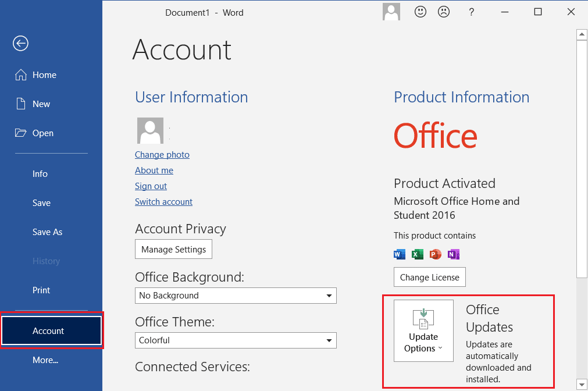Viewport: 588px width, 391px height.
Task: Select Print from the sidebar
Action: 41,290
